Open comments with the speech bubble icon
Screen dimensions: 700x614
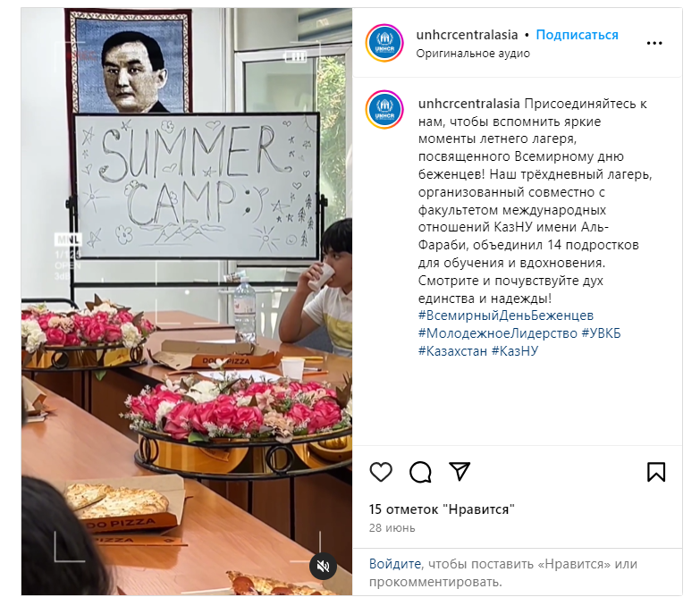click(420, 472)
